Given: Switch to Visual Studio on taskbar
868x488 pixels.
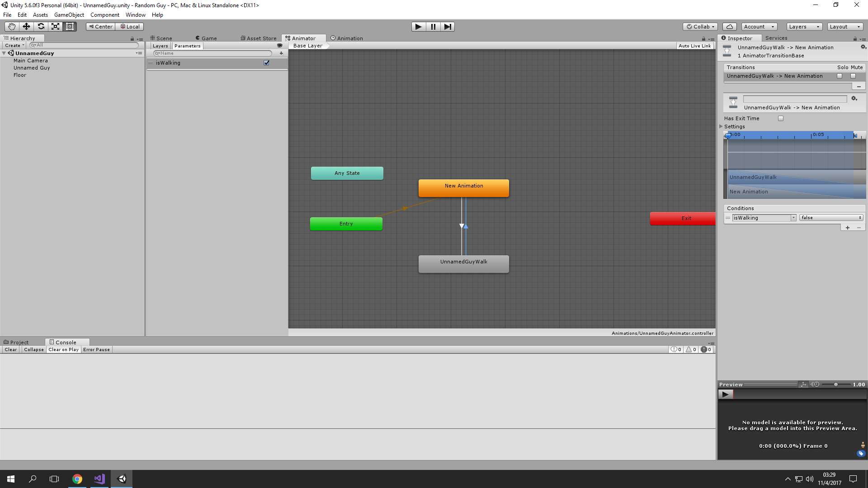Looking at the screenshot, I should pyautogui.click(x=99, y=479).
